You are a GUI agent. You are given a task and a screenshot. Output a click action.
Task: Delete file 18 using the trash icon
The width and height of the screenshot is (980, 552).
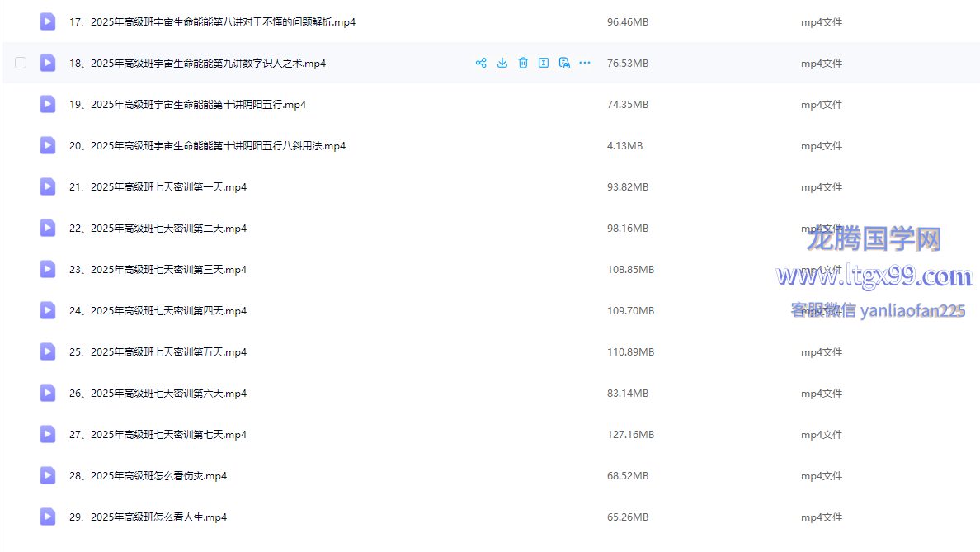point(523,63)
